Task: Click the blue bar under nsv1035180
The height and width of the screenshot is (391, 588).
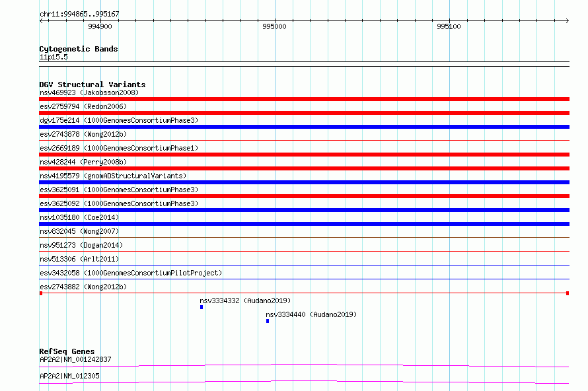Action: [x=304, y=224]
